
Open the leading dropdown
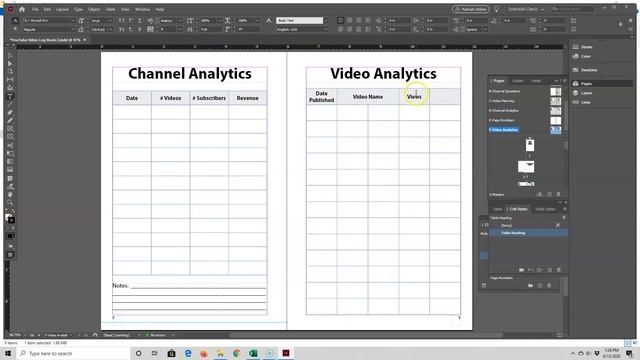(111, 29)
